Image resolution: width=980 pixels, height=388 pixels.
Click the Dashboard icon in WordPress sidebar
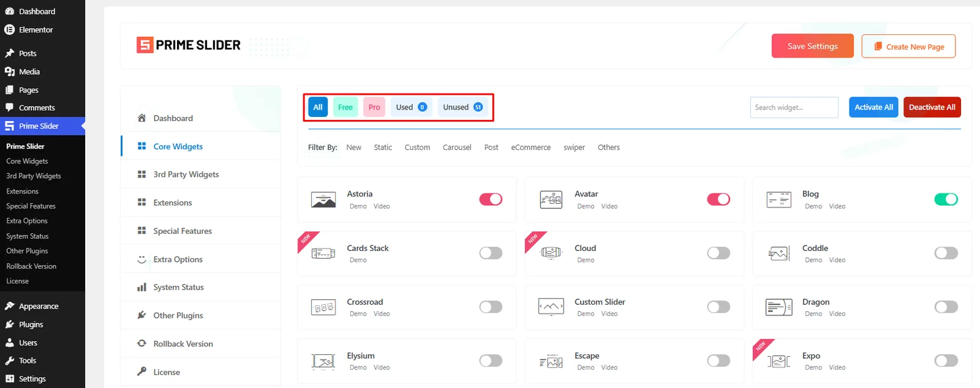[x=9, y=11]
